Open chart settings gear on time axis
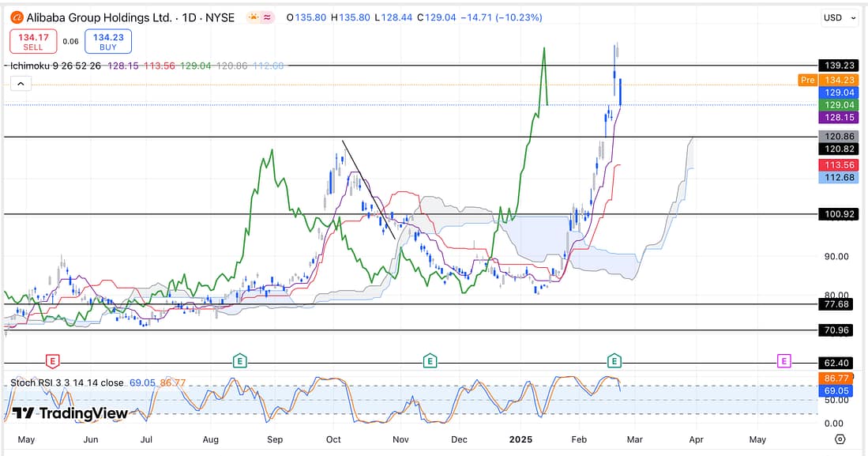 (x=840, y=439)
